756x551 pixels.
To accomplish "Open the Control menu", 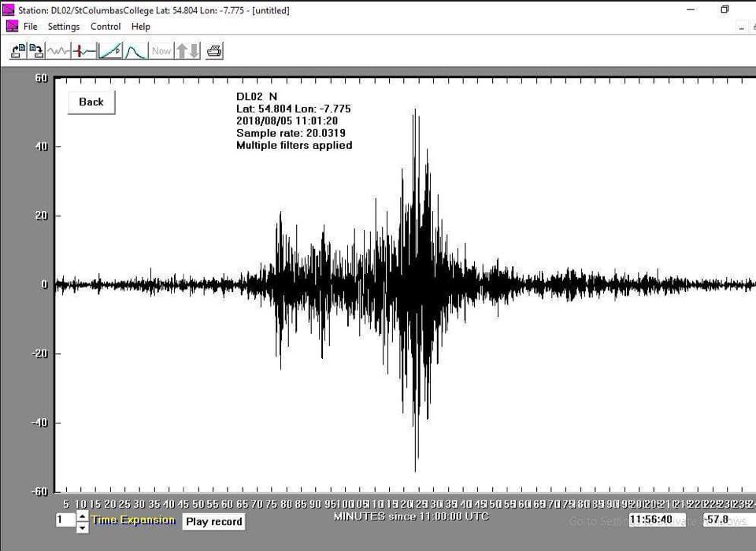I will tap(106, 26).
